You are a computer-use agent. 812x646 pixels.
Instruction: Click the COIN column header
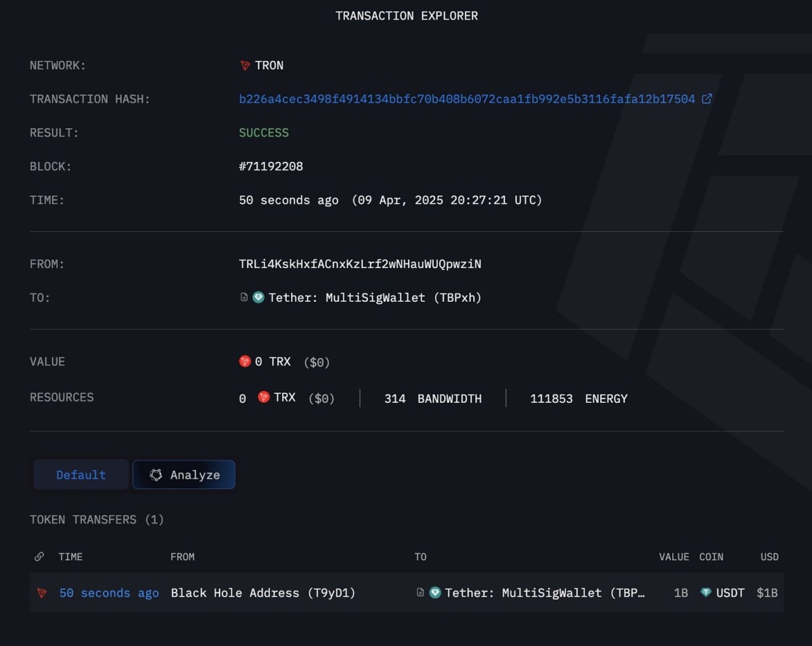click(x=711, y=557)
